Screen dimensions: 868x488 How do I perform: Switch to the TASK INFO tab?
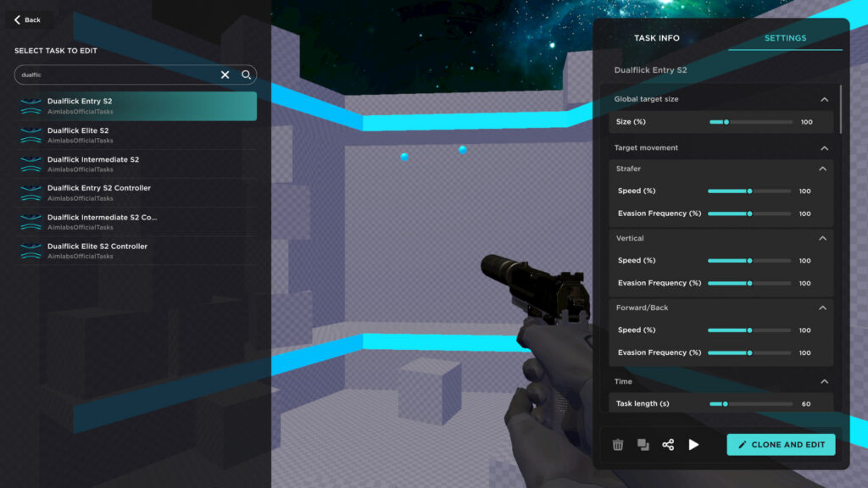coord(657,38)
